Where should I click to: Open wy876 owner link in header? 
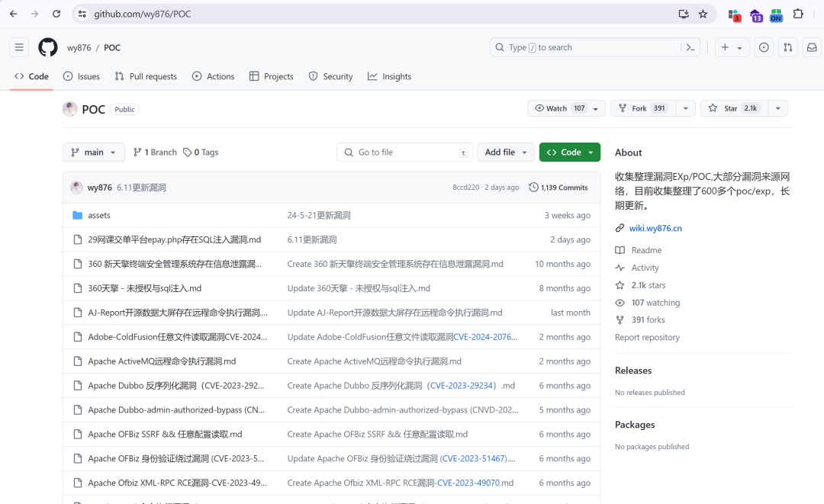79,48
